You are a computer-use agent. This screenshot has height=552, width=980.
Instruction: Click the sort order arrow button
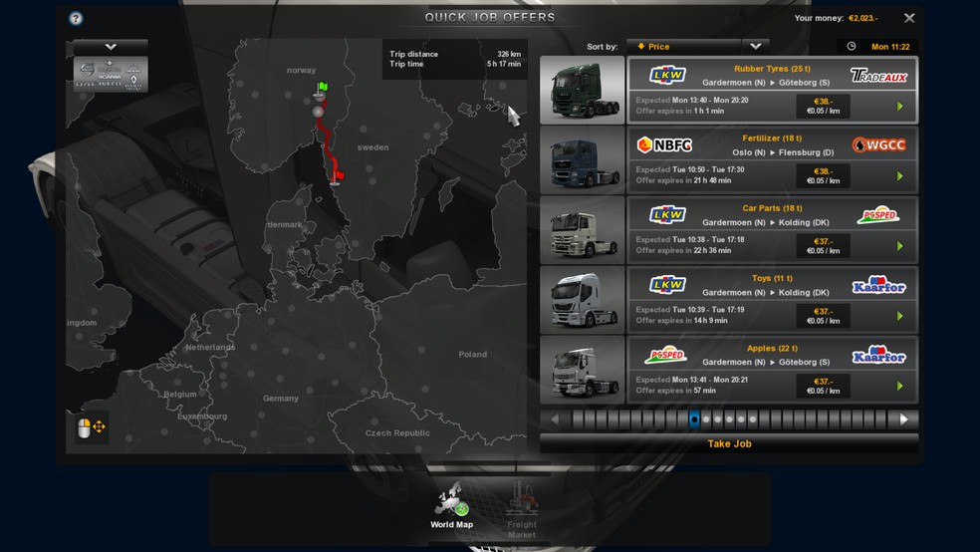point(756,47)
